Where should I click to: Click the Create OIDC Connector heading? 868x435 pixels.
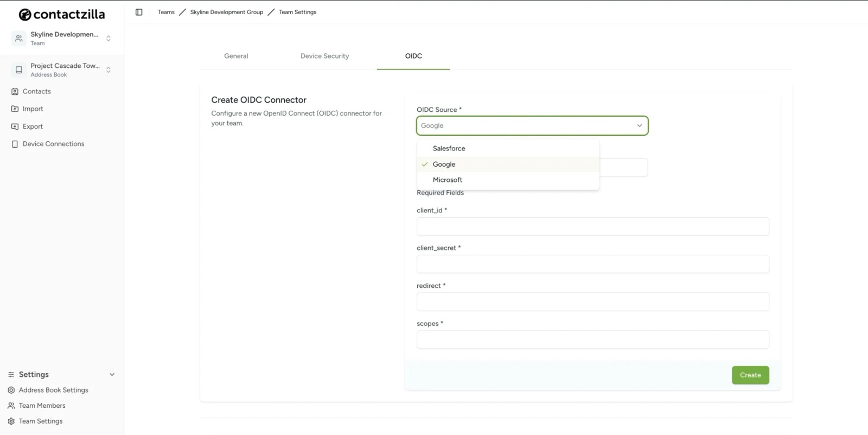point(259,100)
